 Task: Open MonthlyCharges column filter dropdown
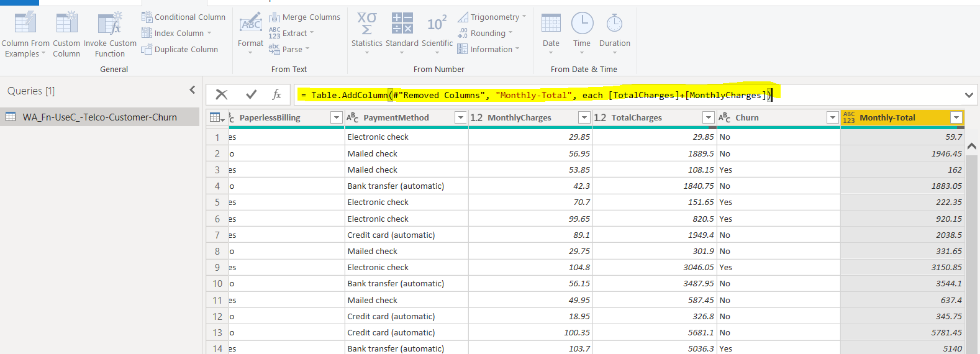tap(584, 117)
